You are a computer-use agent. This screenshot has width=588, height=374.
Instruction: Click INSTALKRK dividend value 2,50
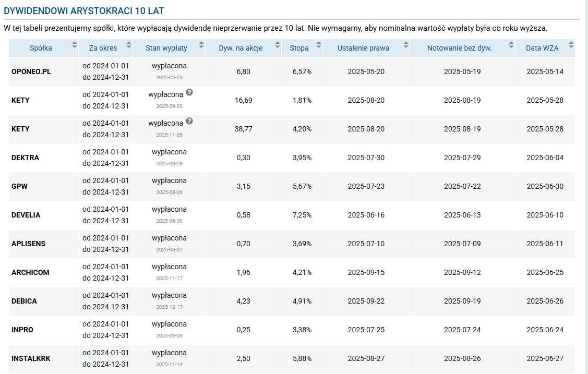[x=243, y=359]
